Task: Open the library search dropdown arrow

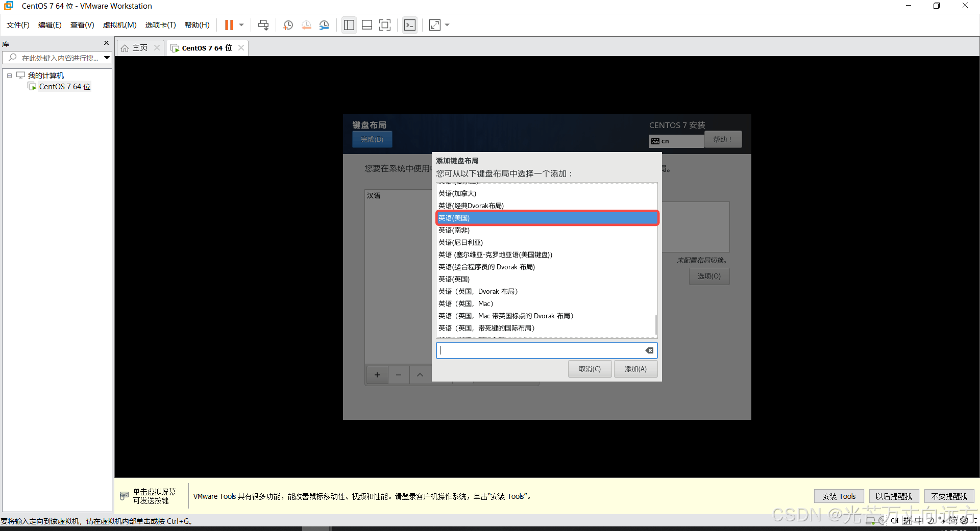Action: (x=107, y=58)
